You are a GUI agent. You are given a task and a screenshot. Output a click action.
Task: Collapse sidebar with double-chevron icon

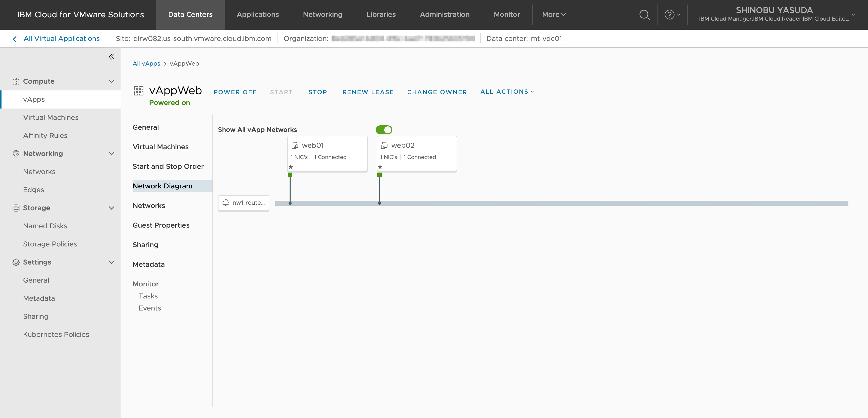coord(112,57)
